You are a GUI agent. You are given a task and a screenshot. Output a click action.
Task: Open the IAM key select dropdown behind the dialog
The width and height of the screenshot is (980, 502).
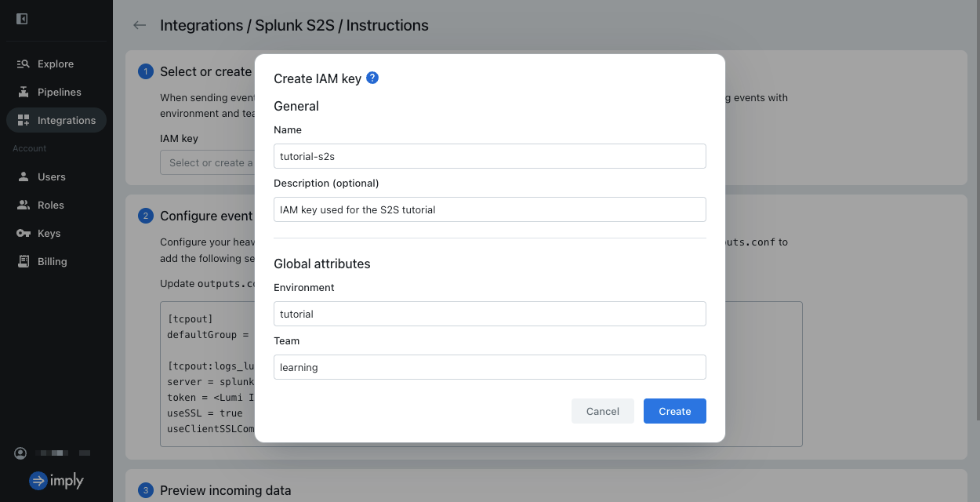point(207,162)
